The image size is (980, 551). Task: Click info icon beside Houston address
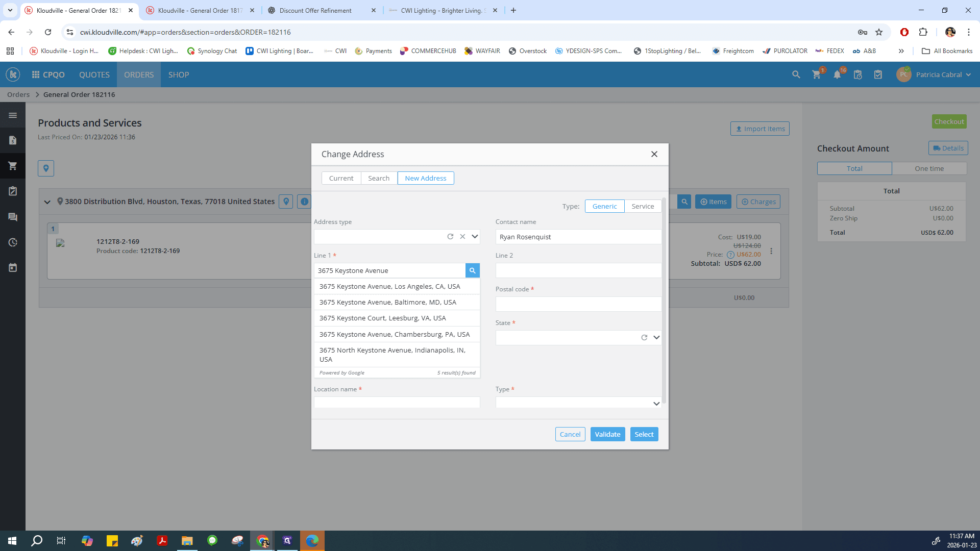point(304,202)
